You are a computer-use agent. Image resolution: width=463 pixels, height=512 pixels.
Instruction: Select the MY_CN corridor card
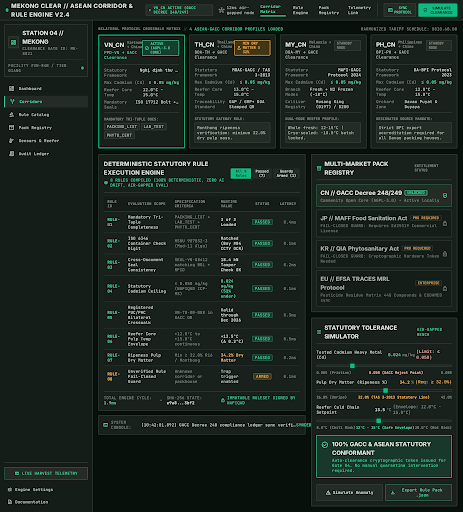pos(323,91)
